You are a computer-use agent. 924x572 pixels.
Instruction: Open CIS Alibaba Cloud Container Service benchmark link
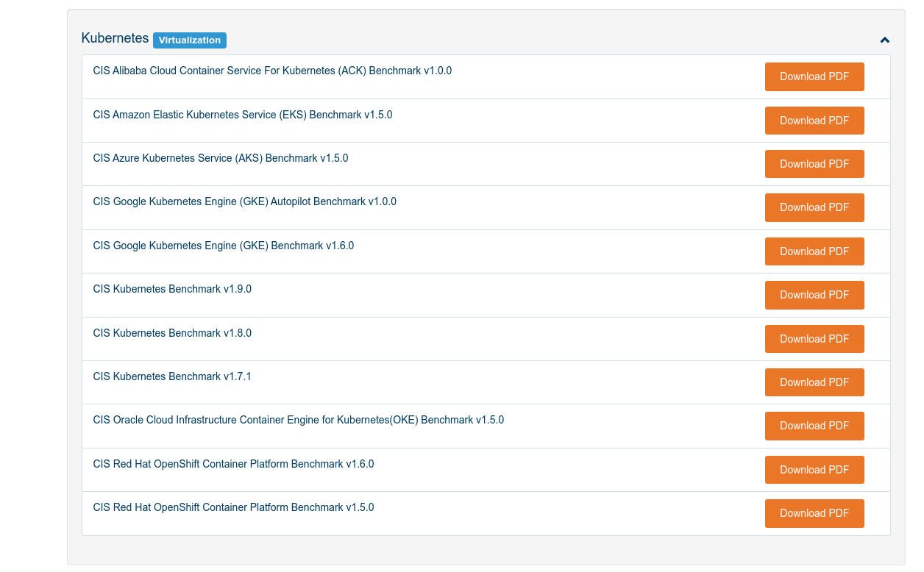tap(272, 71)
